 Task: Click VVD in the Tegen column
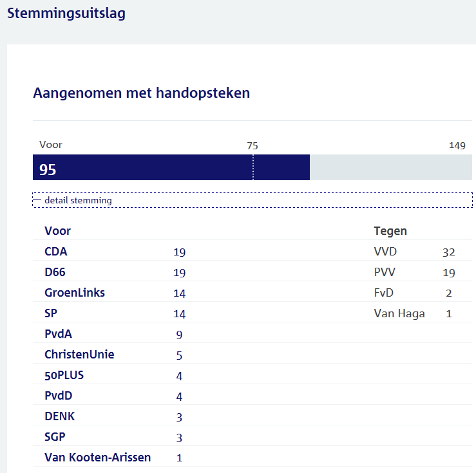(x=385, y=252)
